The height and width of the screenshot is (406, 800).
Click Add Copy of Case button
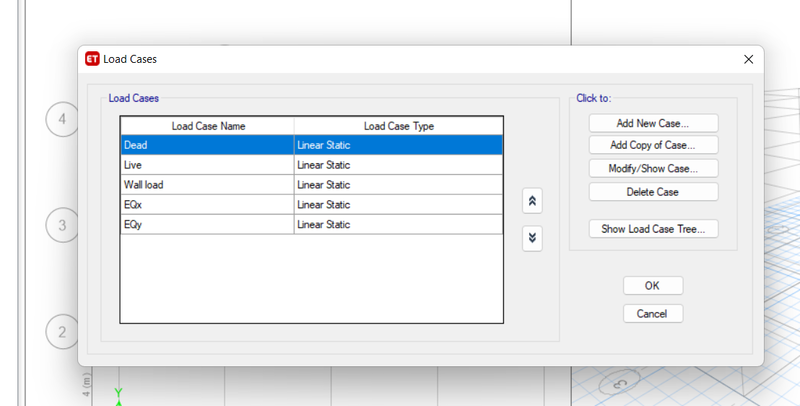coord(653,145)
